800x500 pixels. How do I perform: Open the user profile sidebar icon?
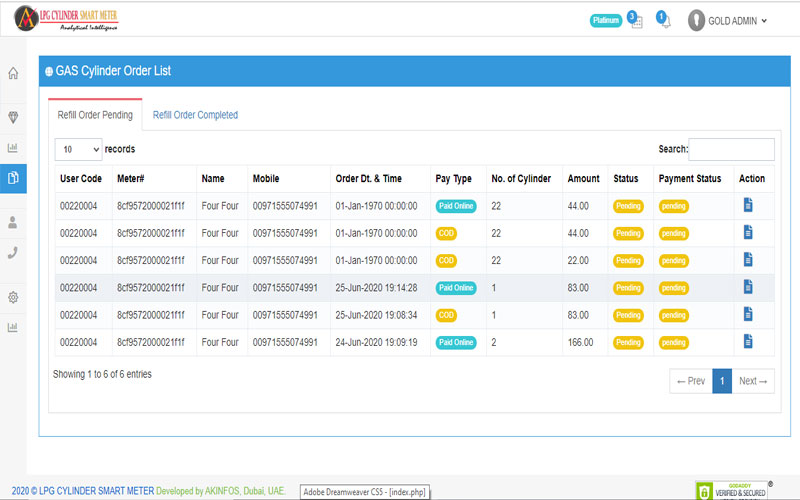[13, 222]
